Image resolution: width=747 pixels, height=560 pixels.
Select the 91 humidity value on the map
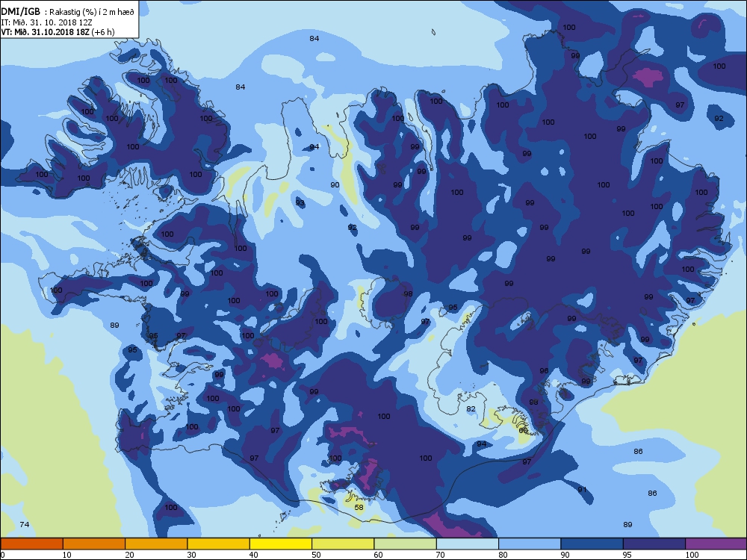582,490
